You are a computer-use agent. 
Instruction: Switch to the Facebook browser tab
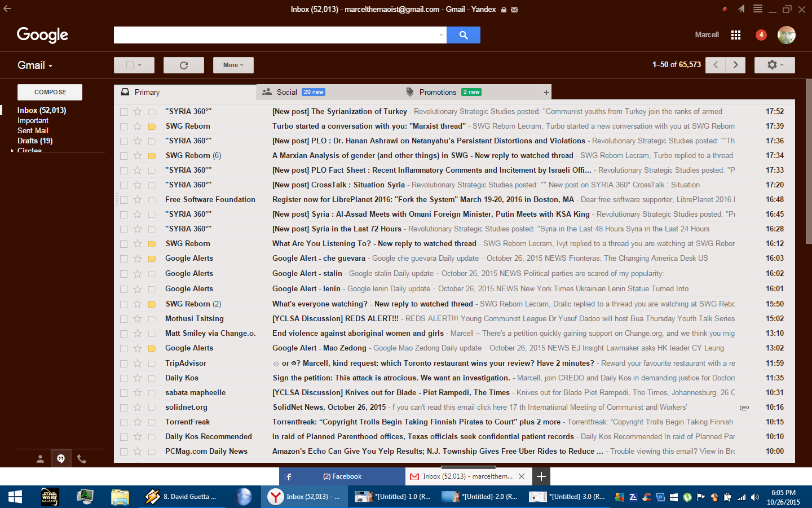pyautogui.click(x=342, y=476)
